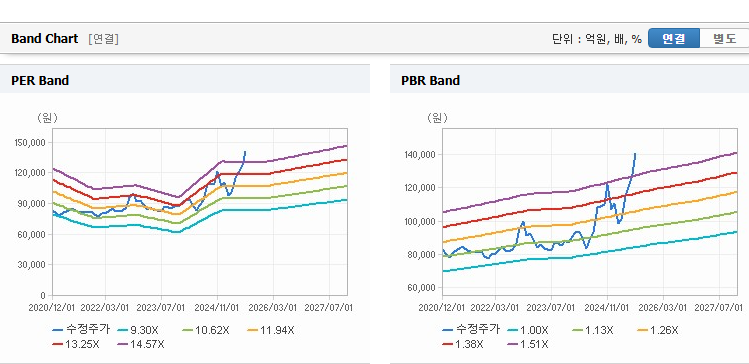Click the 2020/12/01 date on PER chart axis
Screen dimensions: 749x364
[x=52, y=307]
